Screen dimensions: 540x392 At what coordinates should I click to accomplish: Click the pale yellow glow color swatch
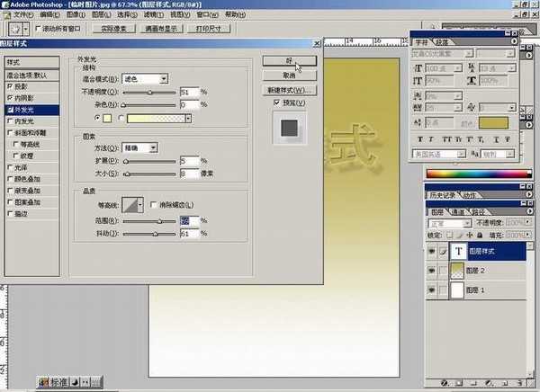tap(107, 119)
